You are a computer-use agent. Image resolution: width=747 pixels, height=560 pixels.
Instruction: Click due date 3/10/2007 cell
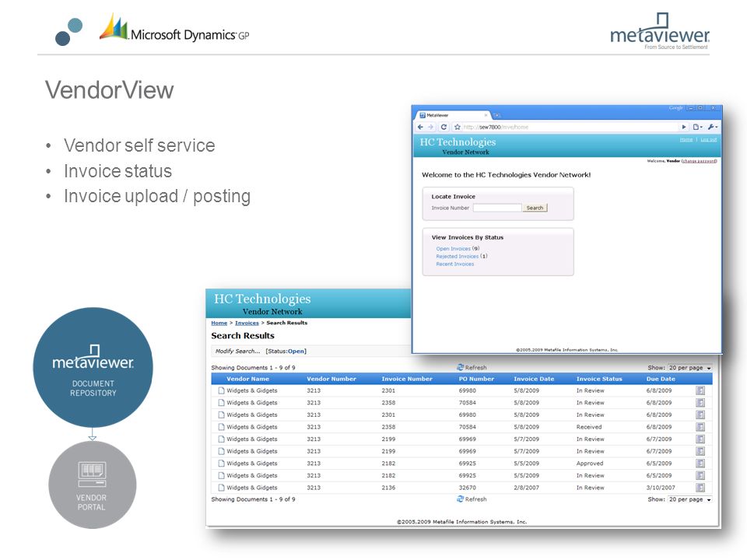coord(661,488)
